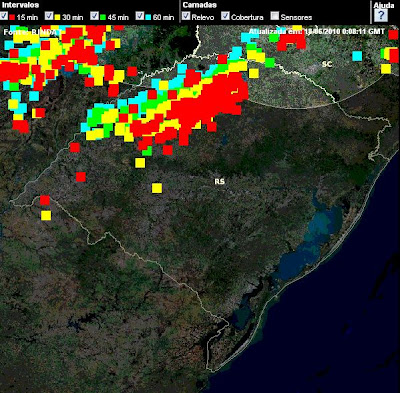Click the Intervalos heading text
Image resolution: width=400 pixels, height=393 pixels.
(20, 5)
